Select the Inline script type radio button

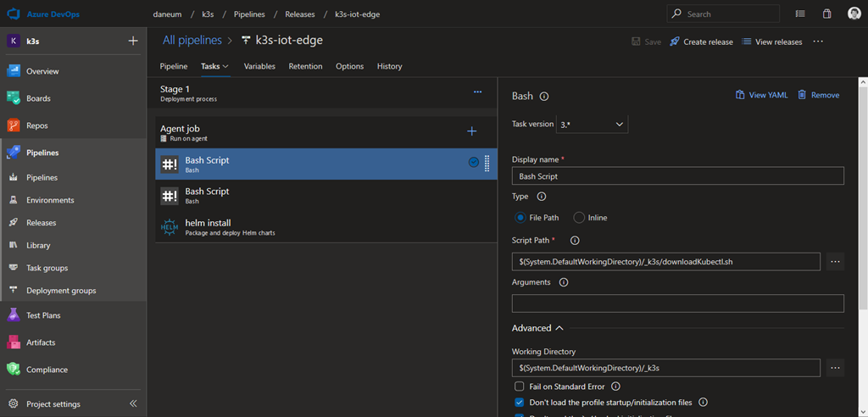click(x=580, y=218)
